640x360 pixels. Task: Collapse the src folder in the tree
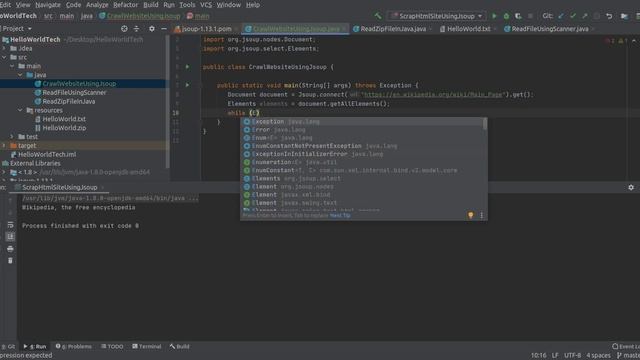(x=4, y=57)
